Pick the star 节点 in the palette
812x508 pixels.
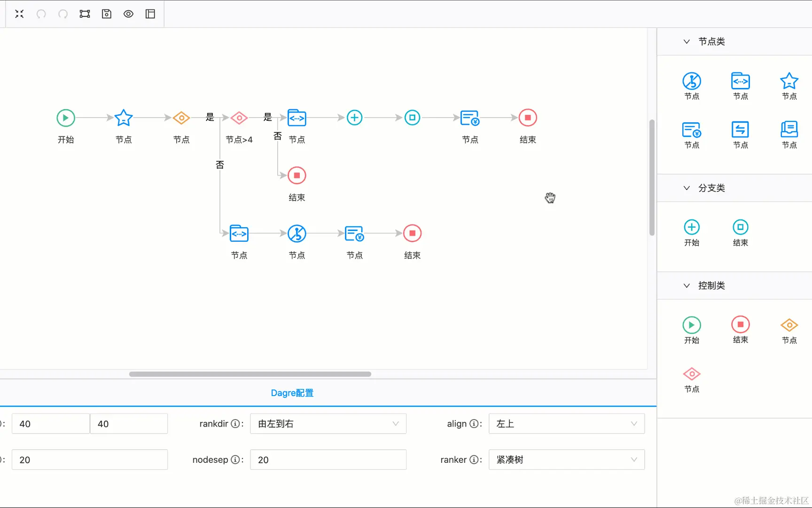pos(789,81)
